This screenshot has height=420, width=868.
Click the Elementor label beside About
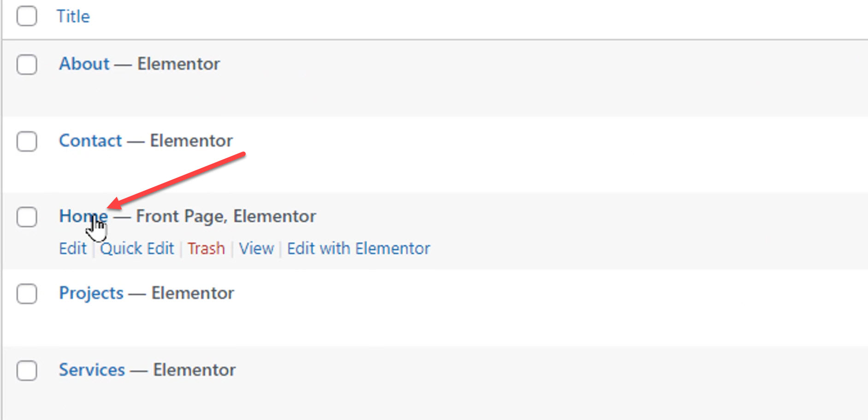click(178, 64)
